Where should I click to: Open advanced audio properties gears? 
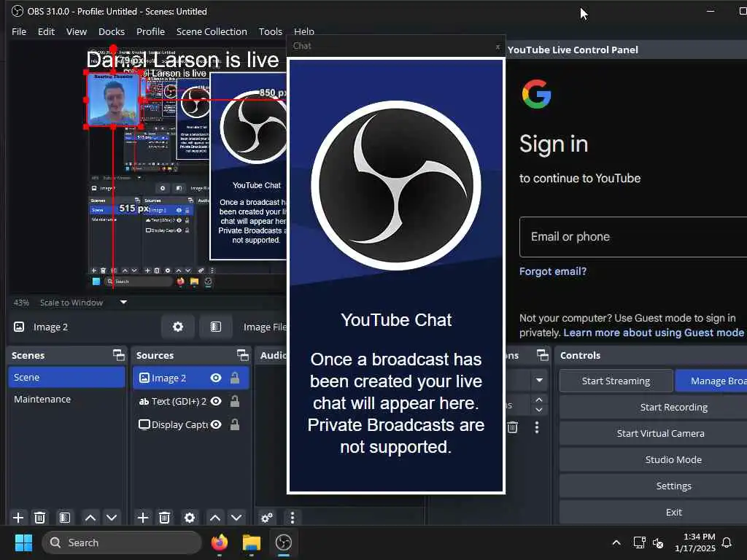267,518
